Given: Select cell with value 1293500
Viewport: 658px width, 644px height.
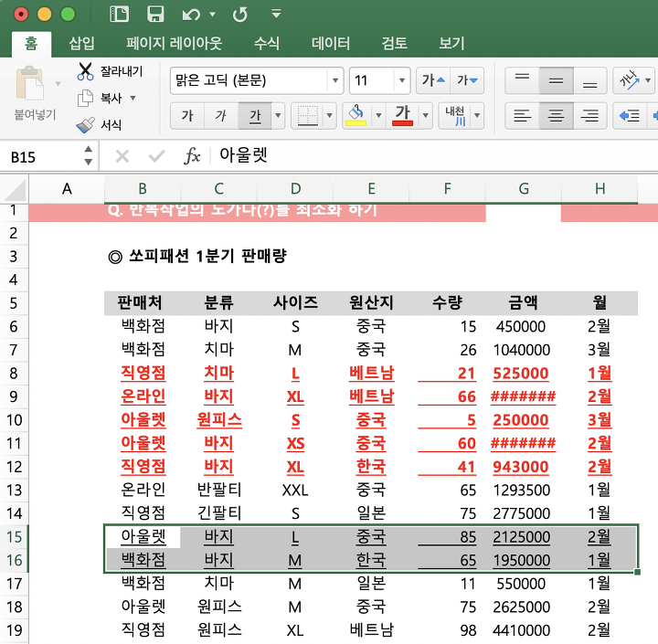Looking at the screenshot, I should [x=524, y=490].
